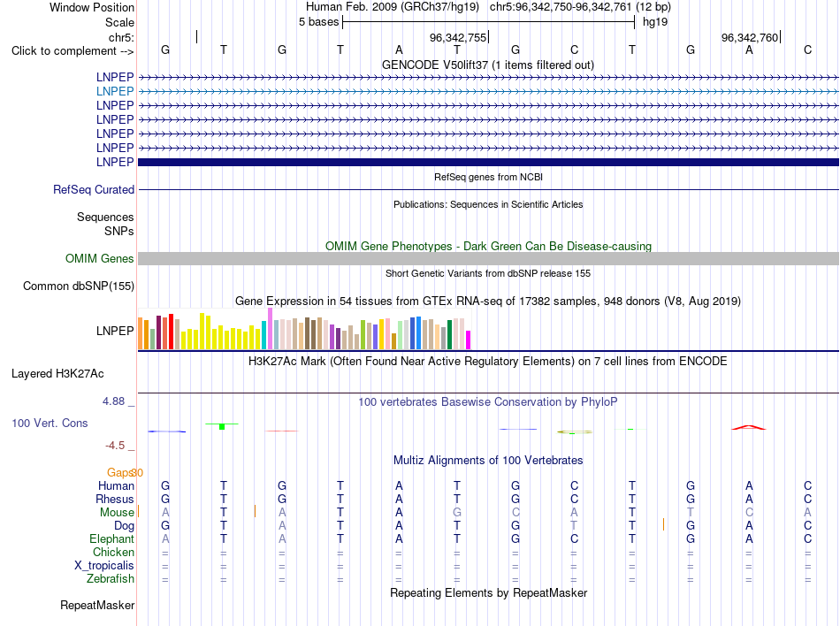Select the X_tropicalis species row label
Viewport: 840px width, 626px height.
click(x=104, y=566)
